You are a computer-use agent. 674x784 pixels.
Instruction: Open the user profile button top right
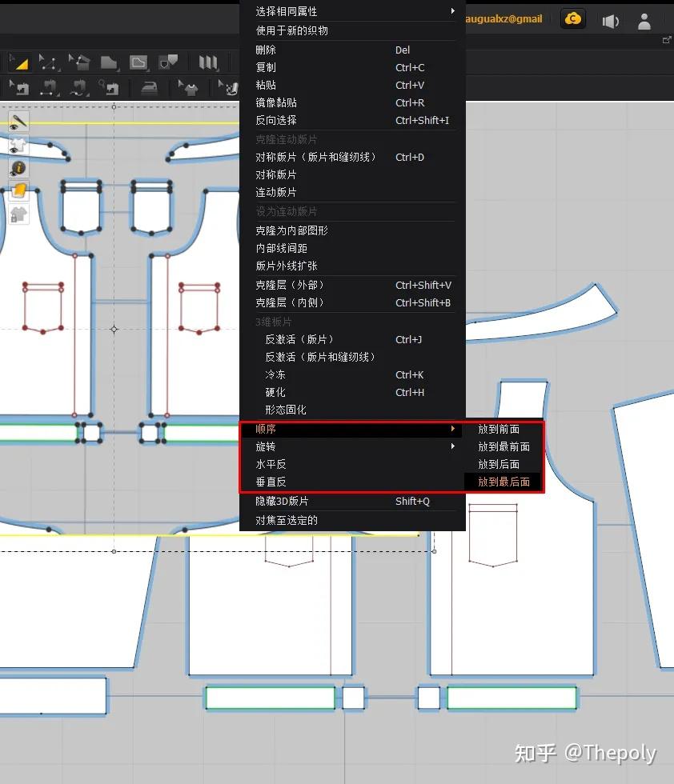tap(644, 21)
